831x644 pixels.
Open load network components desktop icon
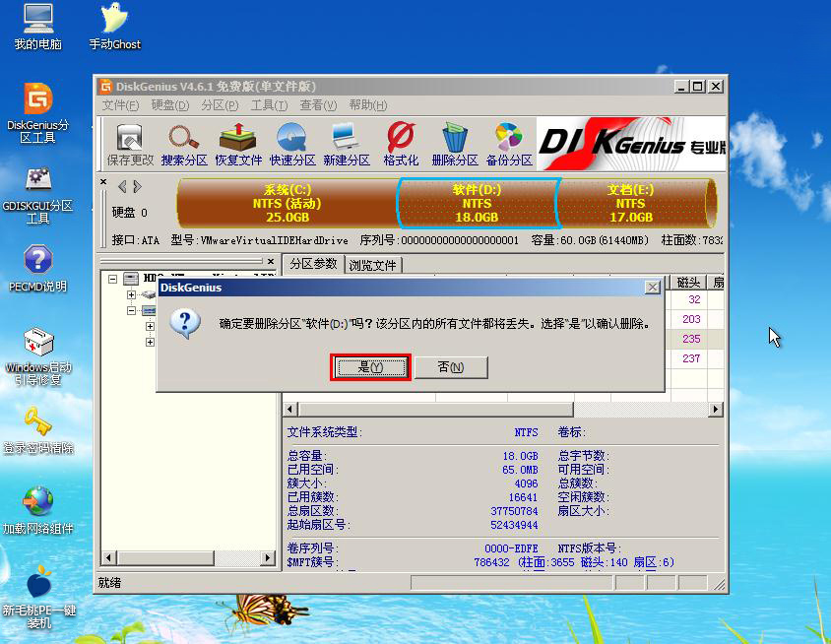37,510
